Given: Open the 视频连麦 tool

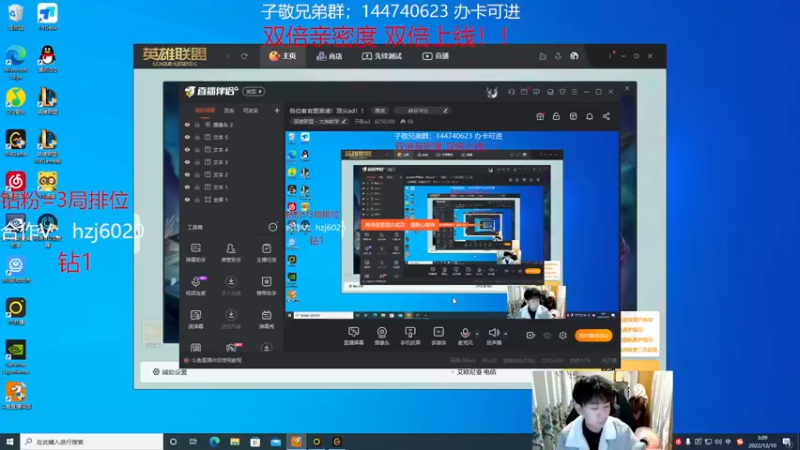Looking at the screenshot, I should 195,286.
